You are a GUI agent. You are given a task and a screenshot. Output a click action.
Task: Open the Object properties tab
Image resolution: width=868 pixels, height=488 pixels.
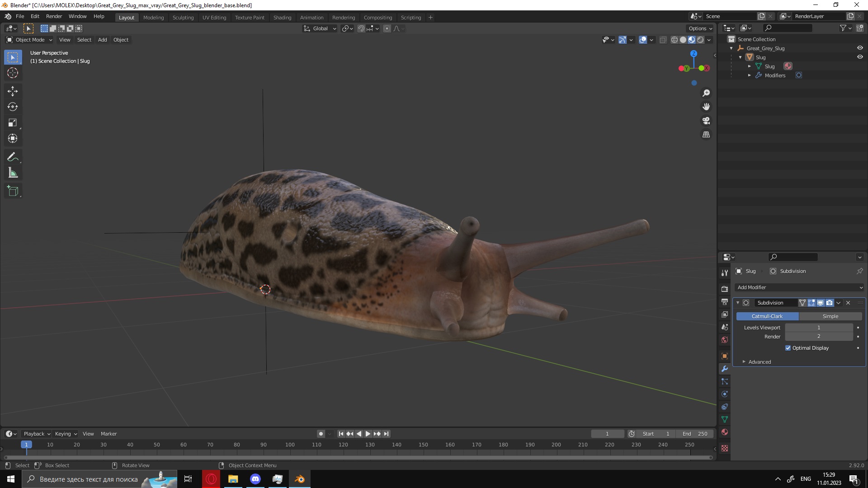(725, 356)
